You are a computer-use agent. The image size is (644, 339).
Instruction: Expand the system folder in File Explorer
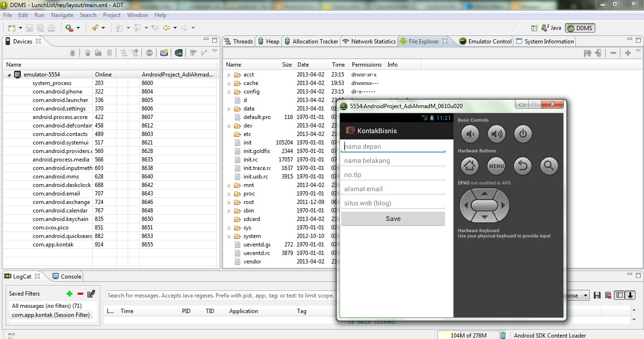229,236
